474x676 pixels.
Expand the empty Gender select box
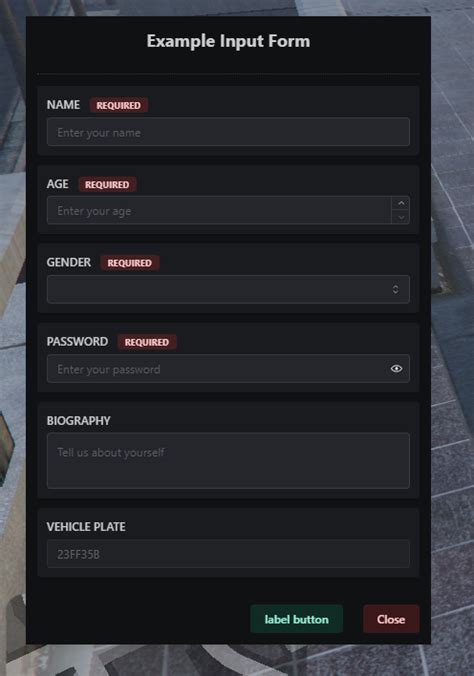[228, 289]
